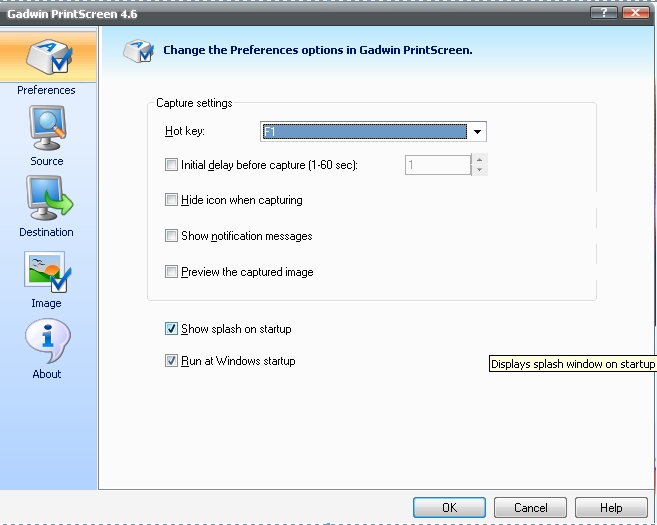Open the Image settings icon

point(47,271)
